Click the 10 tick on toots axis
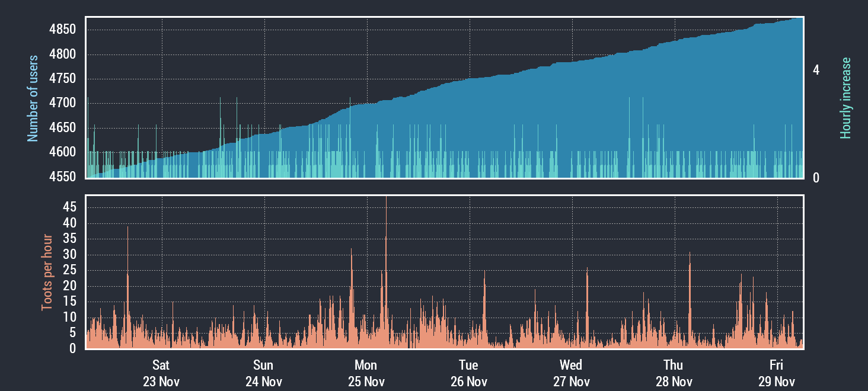The width and height of the screenshot is (868, 391). [70, 318]
